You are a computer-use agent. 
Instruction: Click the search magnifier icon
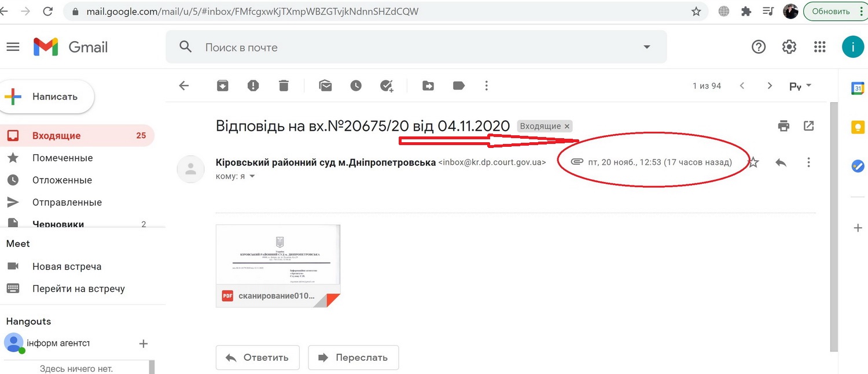185,47
